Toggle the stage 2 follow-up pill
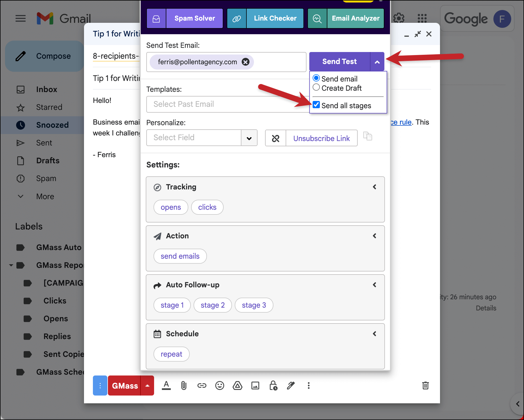 point(213,305)
